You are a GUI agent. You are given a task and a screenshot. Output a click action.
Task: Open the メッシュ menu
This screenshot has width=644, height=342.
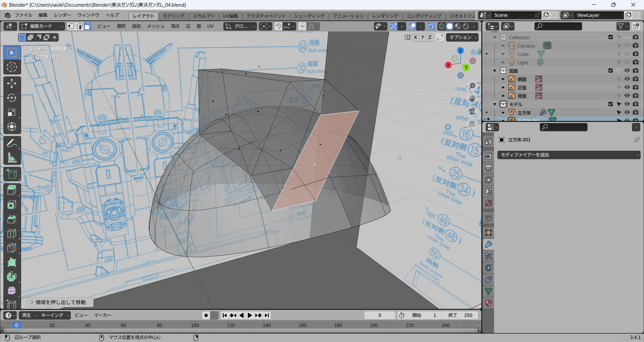(155, 26)
